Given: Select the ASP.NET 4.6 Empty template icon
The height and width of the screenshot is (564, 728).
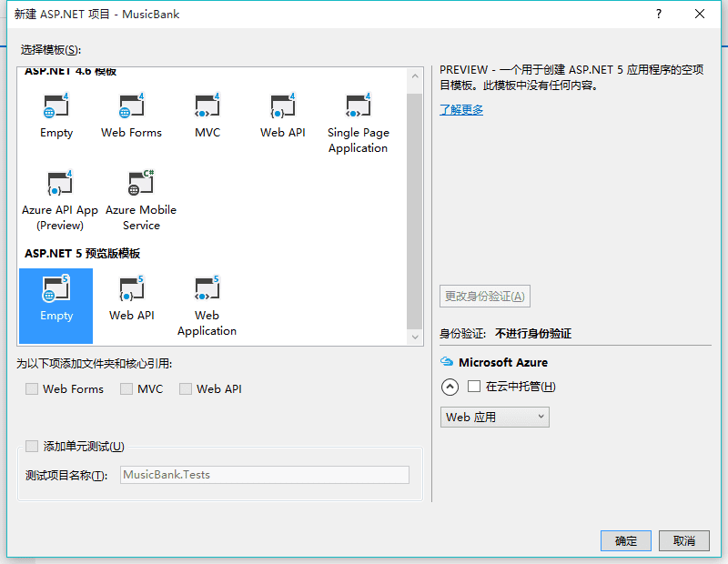Looking at the screenshot, I should point(56,106).
